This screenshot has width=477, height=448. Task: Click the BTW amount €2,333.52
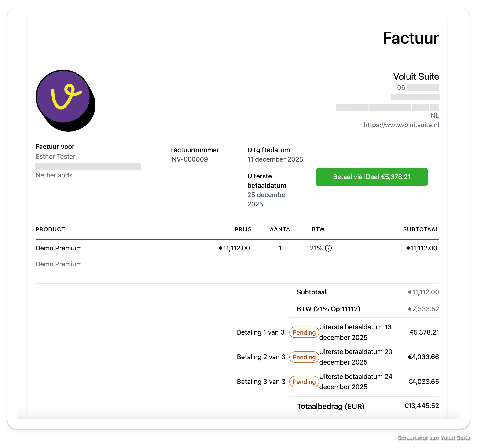[x=423, y=309]
